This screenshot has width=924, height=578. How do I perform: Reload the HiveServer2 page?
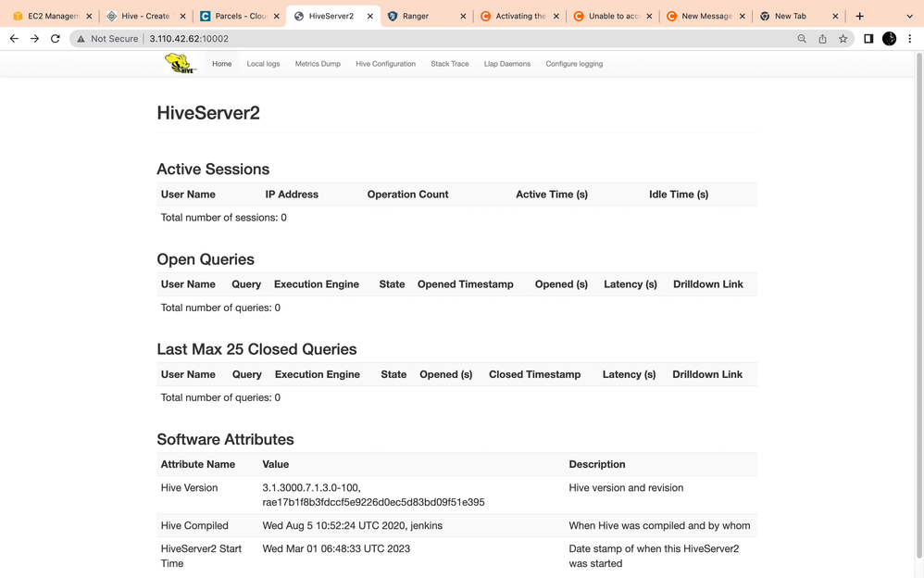[56, 38]
